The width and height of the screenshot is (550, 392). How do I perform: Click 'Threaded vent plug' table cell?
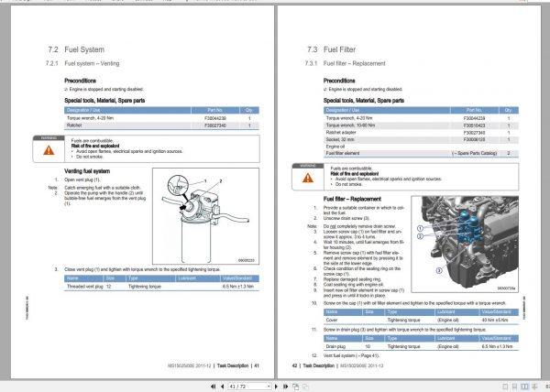click(x=85, y=287)
